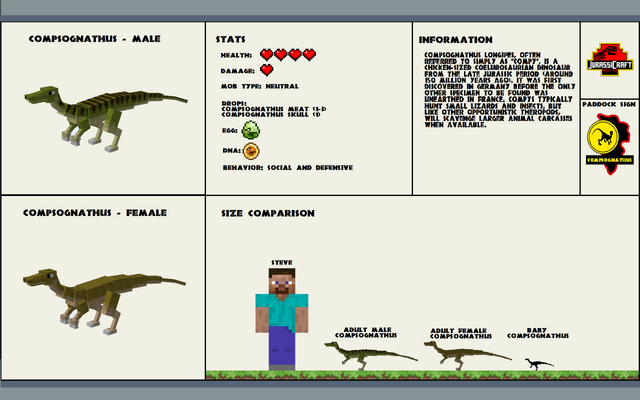Click the 'Health:' label
The height and width of the screenshot is (400, 640).
point(236,55)
